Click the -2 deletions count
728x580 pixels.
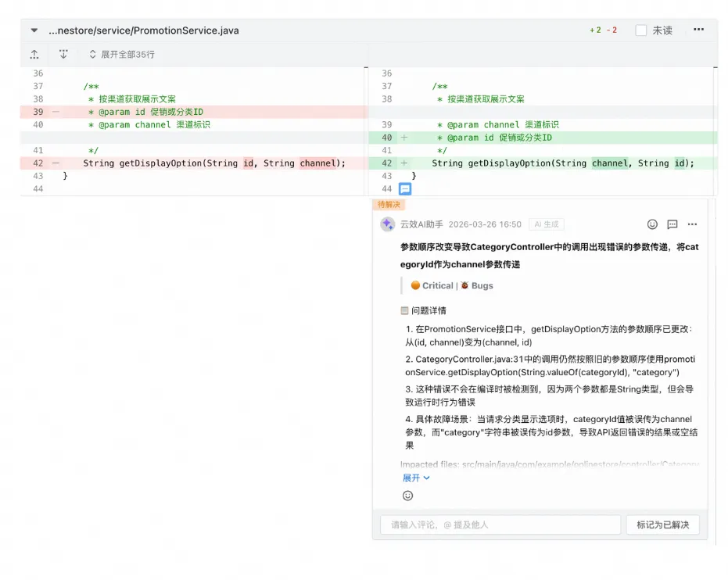612,30
